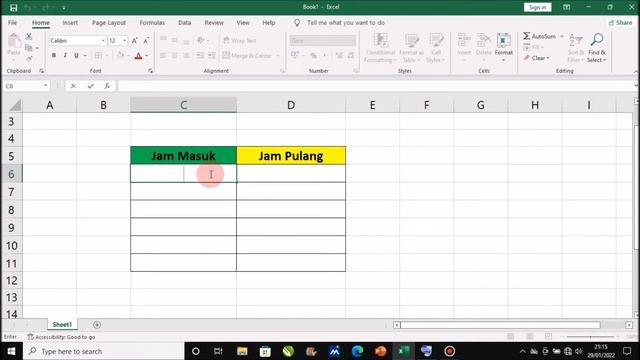Open the Font Color dropdown arrow
Image resolution: width=640 pixels, height=360 pixels.
[x=147, y=56]
